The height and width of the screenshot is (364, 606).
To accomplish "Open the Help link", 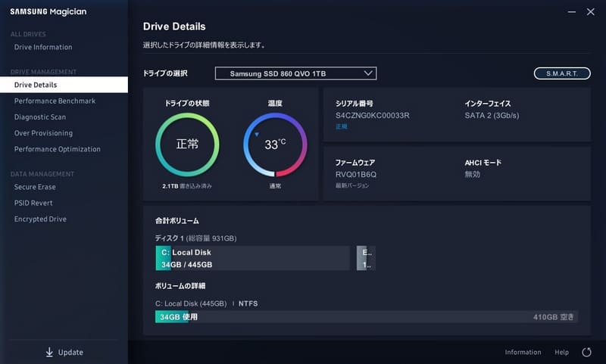I will [561, 352].
